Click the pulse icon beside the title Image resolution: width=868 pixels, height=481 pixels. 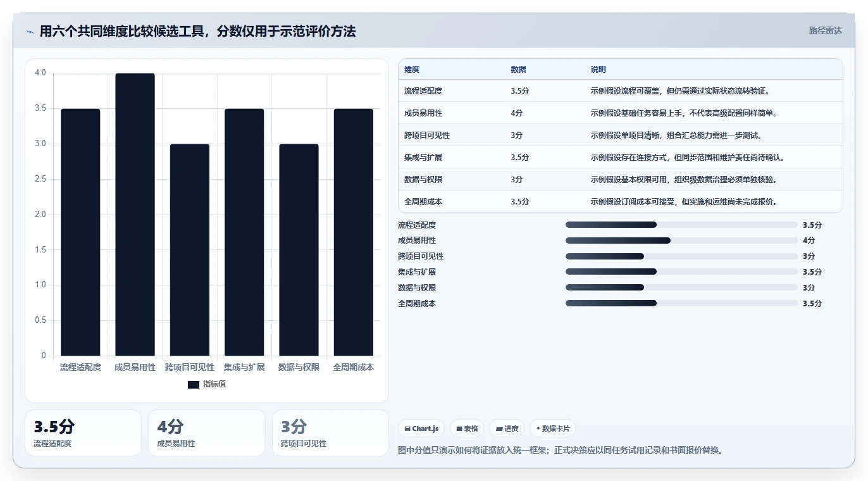pyautogui.click(x=30, y=31)
